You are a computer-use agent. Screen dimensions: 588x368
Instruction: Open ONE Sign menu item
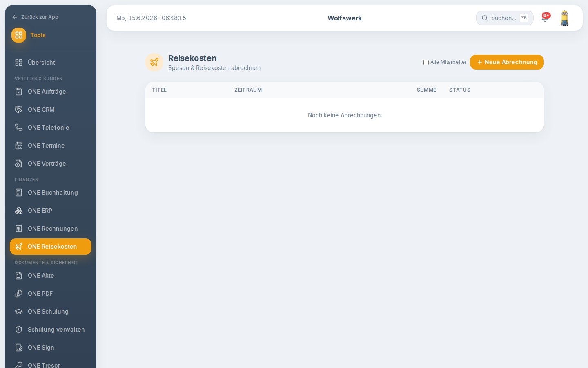coord(51,348)
